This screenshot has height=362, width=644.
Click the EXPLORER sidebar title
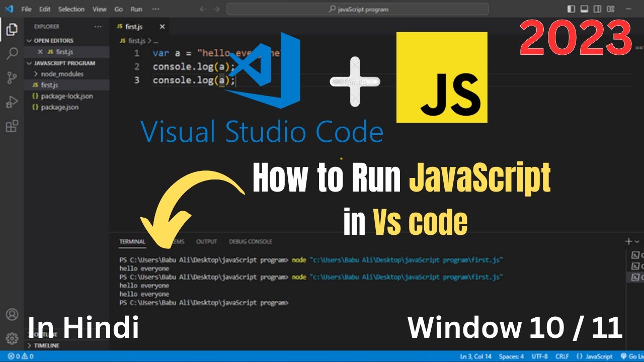click(x=47, y=27)
